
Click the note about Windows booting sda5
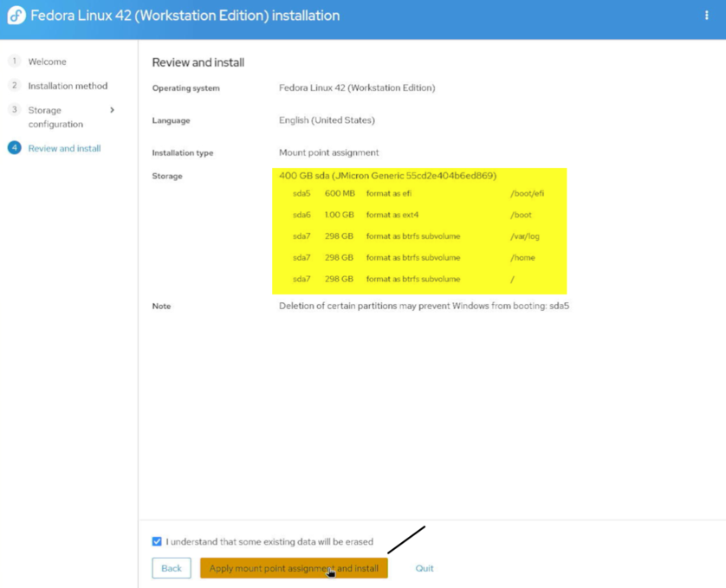(x=424, y=306)
